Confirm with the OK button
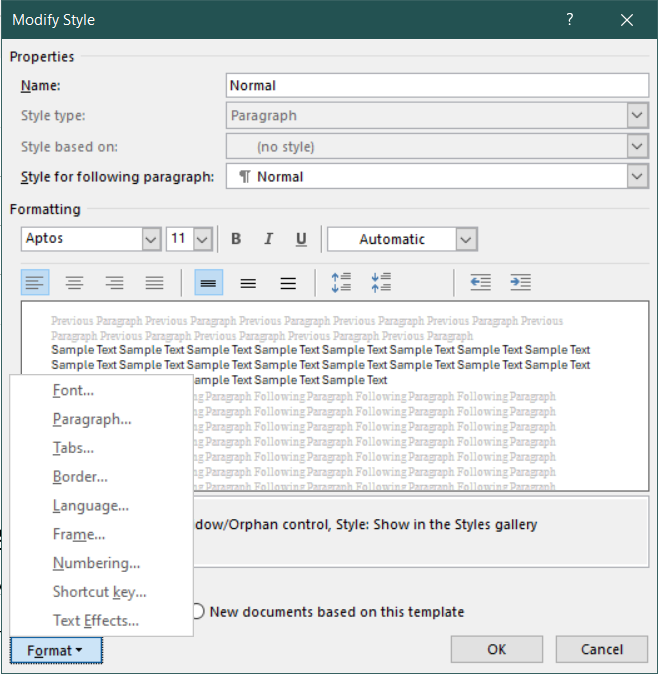658x675 pixels. (497, 649)
